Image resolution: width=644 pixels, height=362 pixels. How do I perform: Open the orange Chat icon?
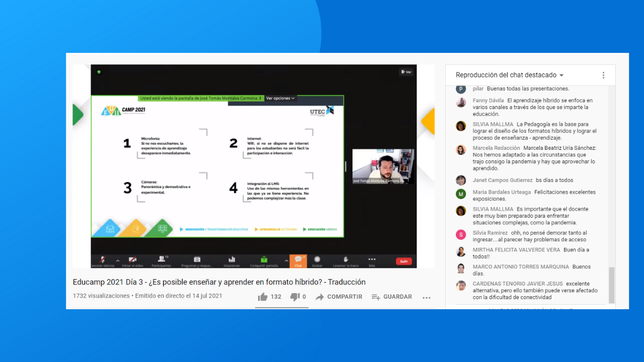point(298,260)
